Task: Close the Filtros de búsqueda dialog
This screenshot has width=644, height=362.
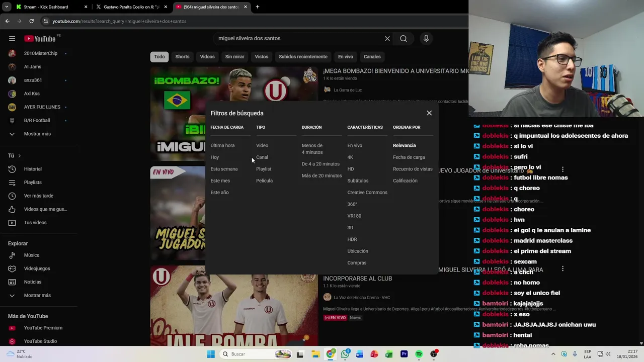Action: point(429,113)
